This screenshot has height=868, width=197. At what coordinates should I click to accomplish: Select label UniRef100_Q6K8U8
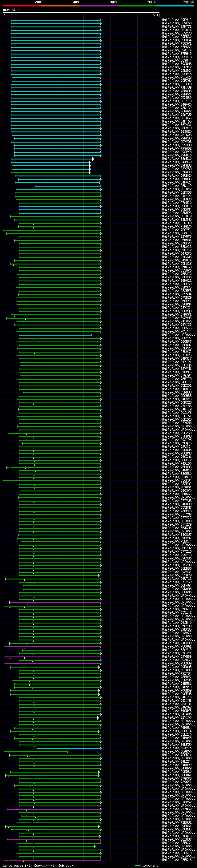[177, 91]
